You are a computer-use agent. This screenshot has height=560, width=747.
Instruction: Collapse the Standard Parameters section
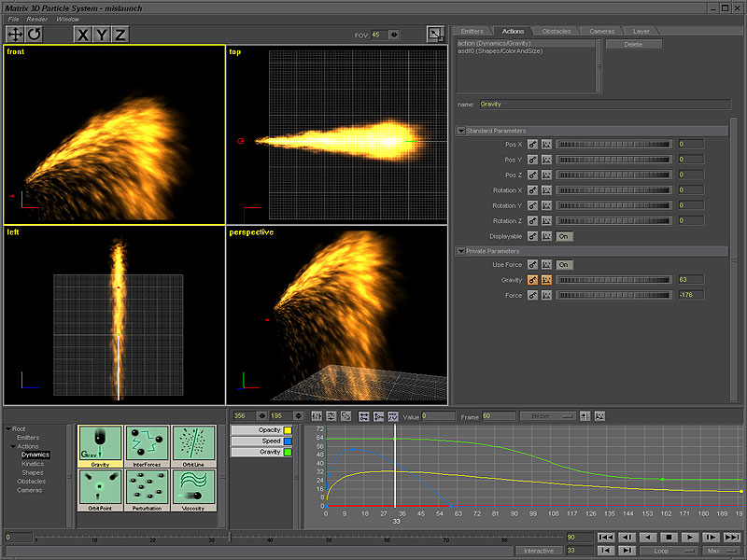(461, 131)
